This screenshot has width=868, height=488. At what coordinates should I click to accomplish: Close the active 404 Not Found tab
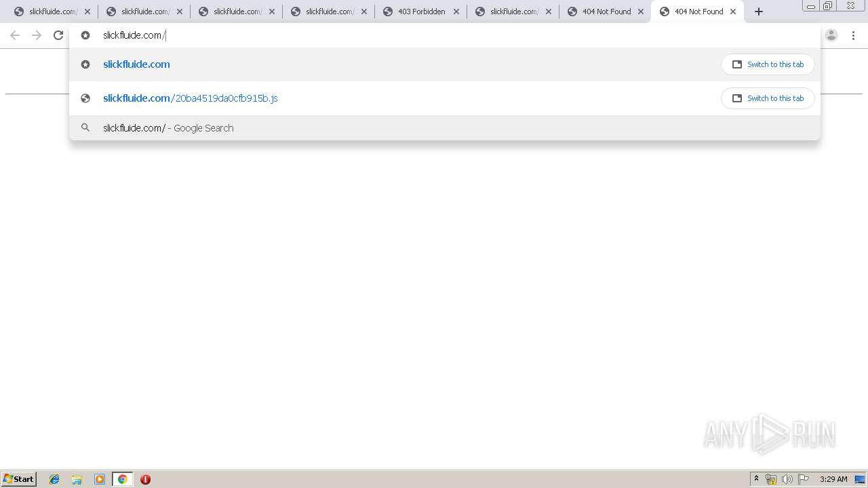click(x=732, y=12)
